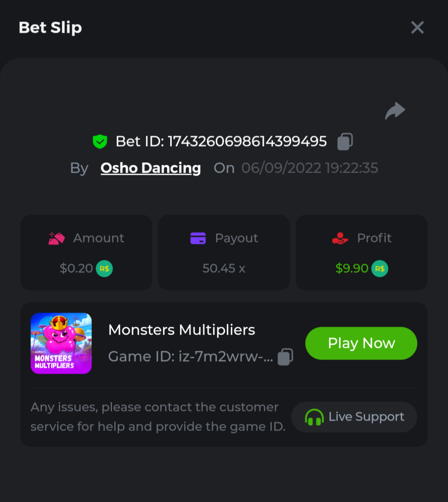This screenshot has width=448, height=502.
Task: Copy the Bet ID number
Action: (x=345, y=141)
